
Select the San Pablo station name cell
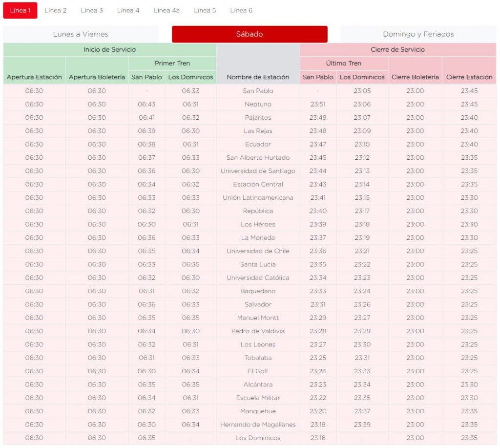[258, 91]
